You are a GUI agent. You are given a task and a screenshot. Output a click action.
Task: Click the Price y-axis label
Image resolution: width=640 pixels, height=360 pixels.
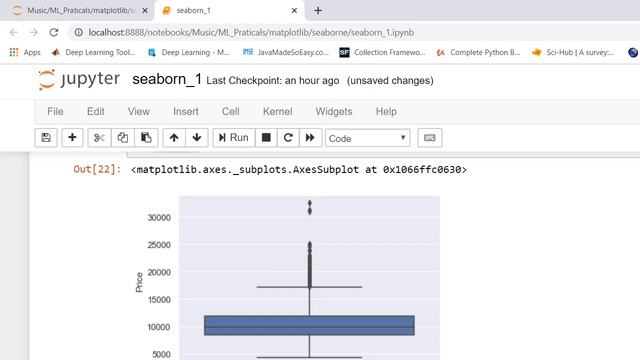point(139,282)
